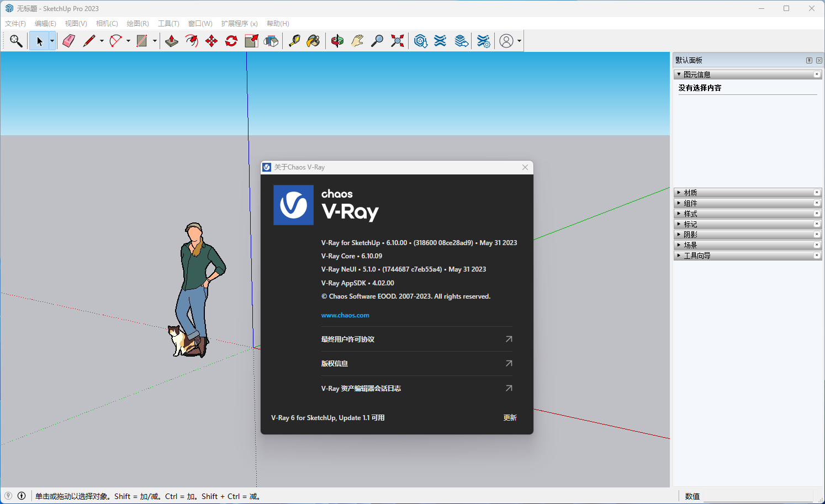Select the Orbit camera tool

337,41
